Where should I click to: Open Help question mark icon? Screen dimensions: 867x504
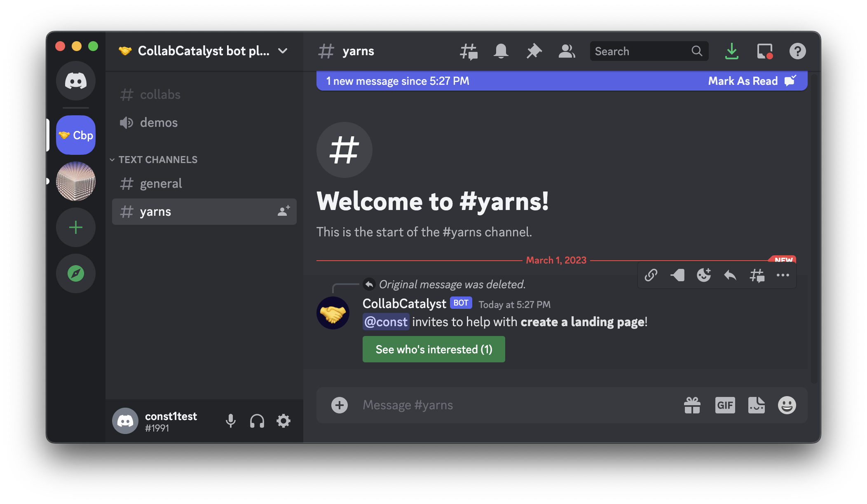tap(798, 51)
